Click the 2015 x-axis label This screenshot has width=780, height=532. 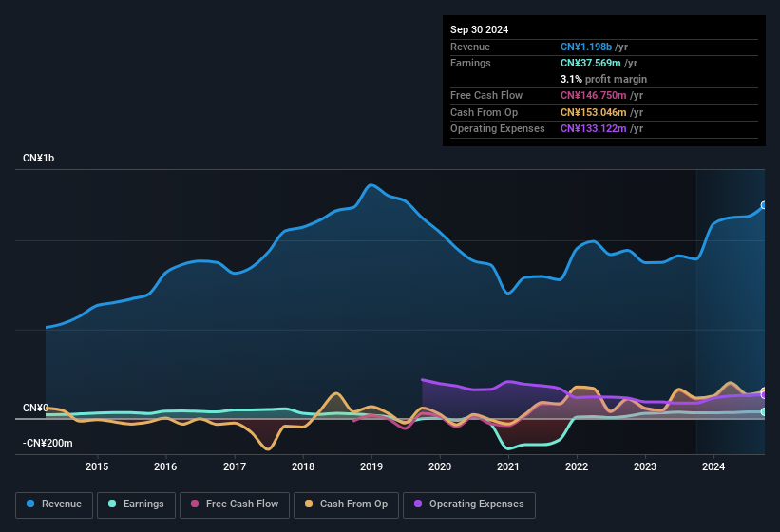[x=97, y=466]
